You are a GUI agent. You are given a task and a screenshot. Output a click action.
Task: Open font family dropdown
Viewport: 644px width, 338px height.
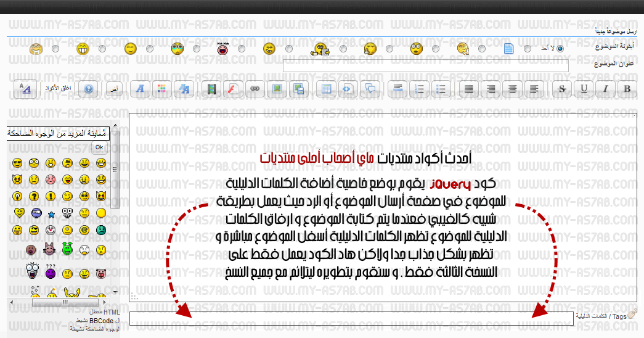point(140,89)
